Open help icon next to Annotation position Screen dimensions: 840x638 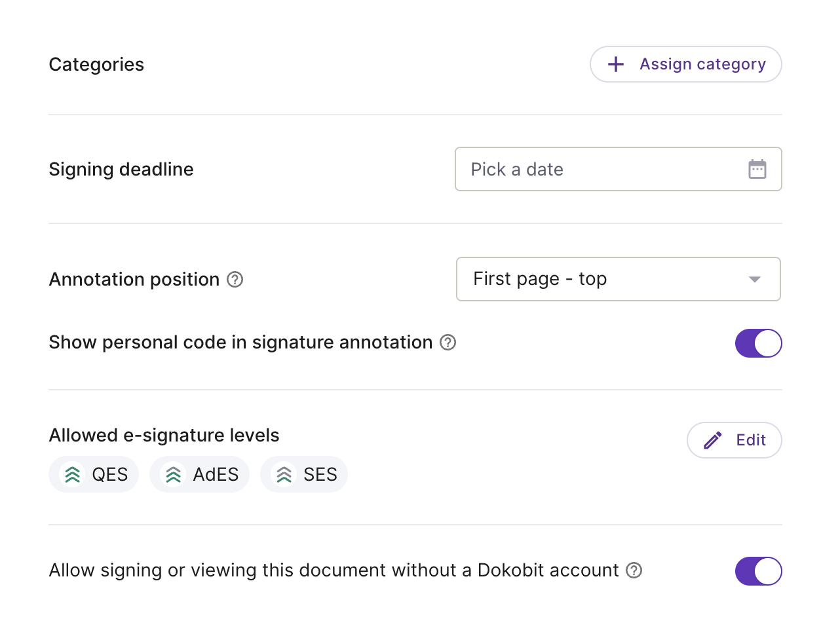(235, 280)
